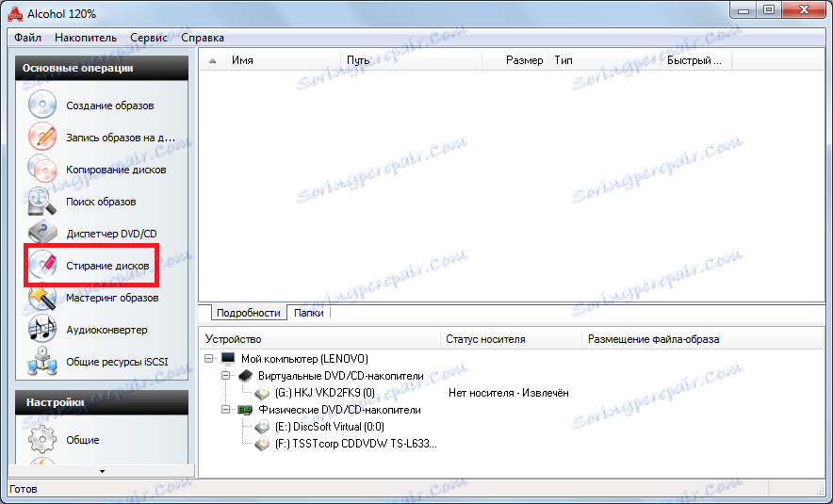833x504 pixels.
Task: Click Размещение файла-образа column header
Action: point(702,339)
